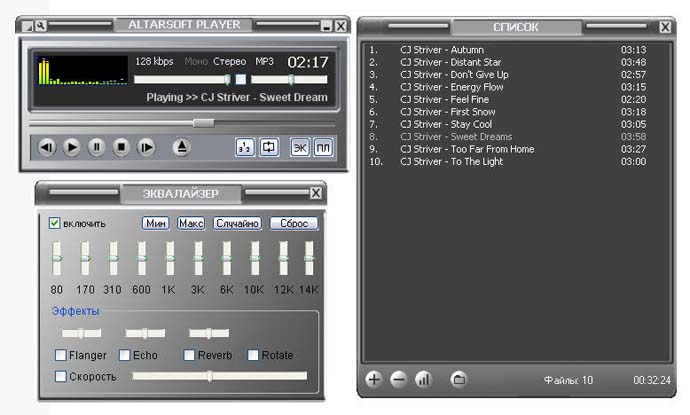Image resolution: width=690 pixels, height=415 pixels.
Task: Toggle the repeat loop icon
Action: point(268,147)
